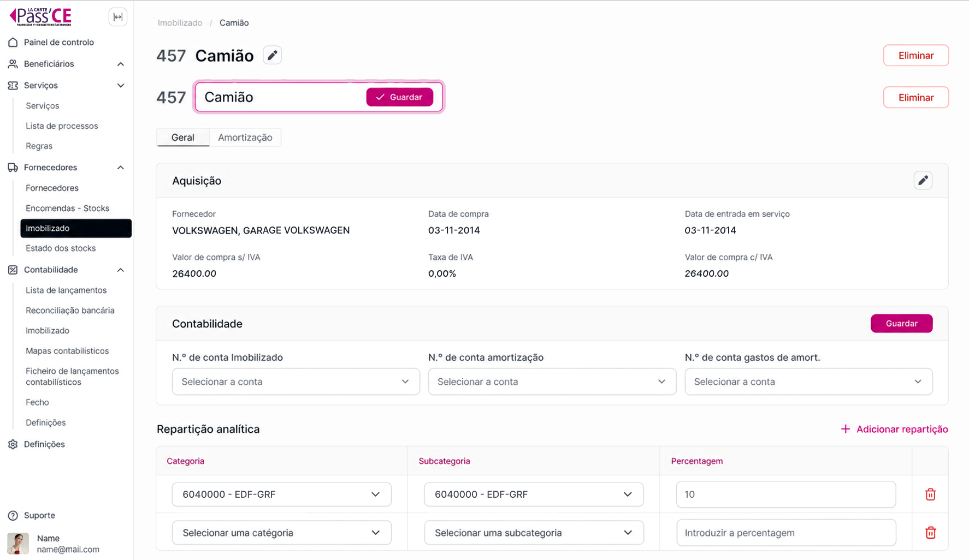The height and width of the screenshot is (560, 969).
Task: Switch to the Amortização tab
Action: [x=245, y=138]
